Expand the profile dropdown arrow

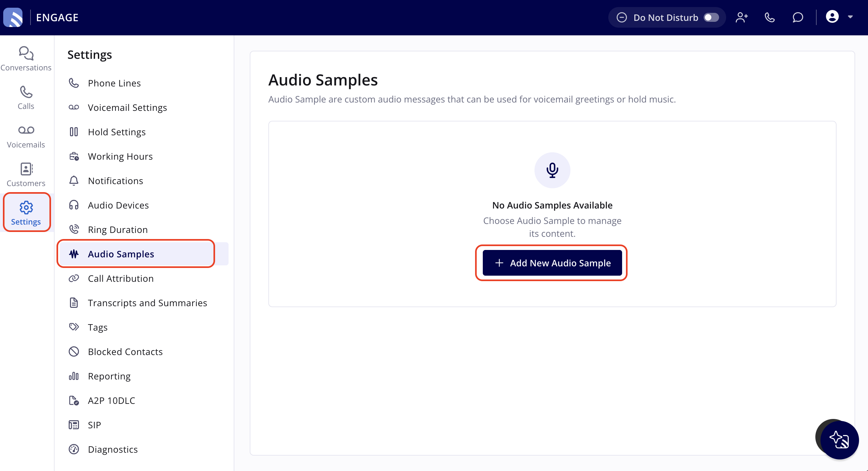(x=850, y=17)
